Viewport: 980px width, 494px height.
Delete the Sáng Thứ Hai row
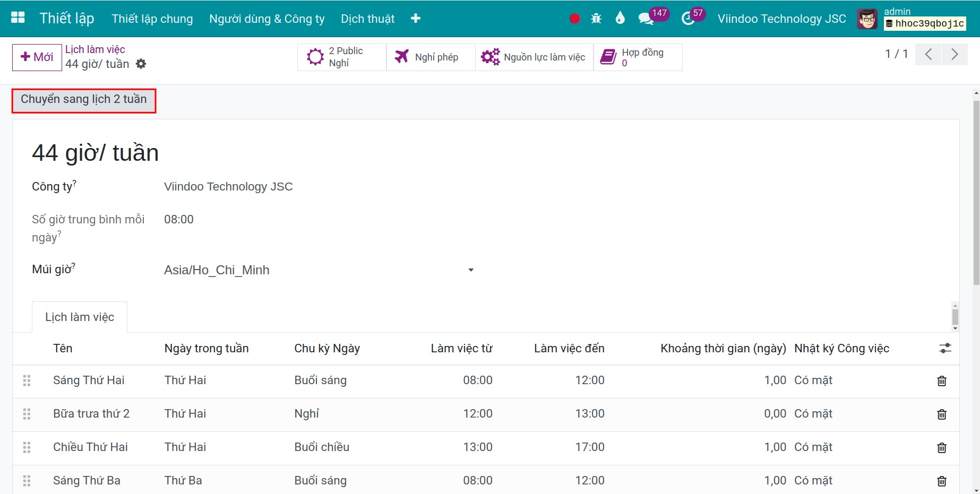[x=942, y=380]
